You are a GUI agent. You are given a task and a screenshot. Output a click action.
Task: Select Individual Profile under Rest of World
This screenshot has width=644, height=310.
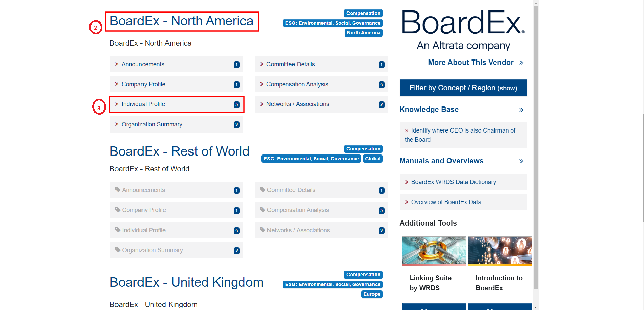click(x=176, y=230)
